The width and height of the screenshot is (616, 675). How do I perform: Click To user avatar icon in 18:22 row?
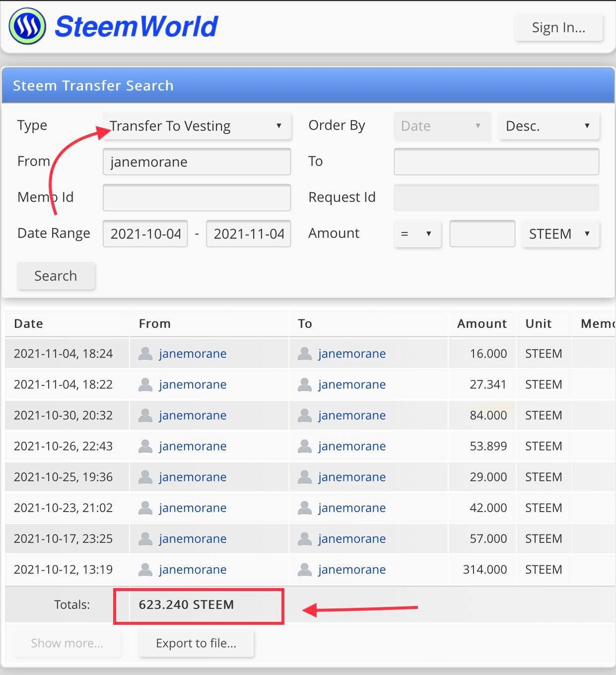(305, 384)
